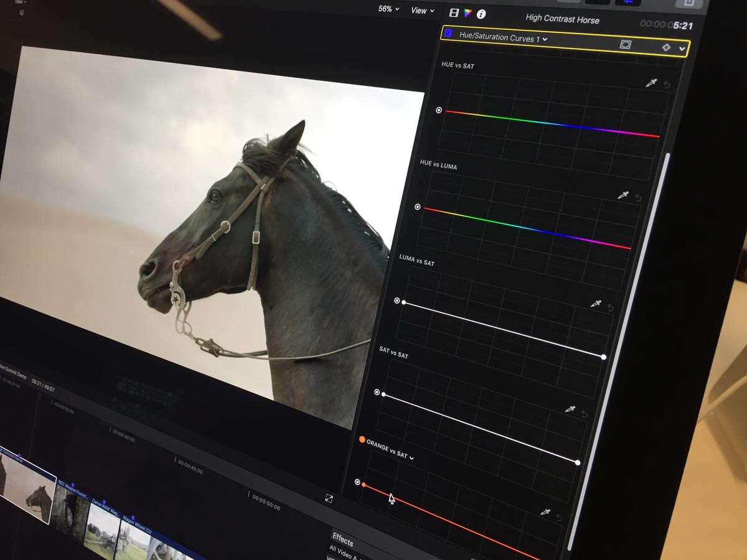The width and height of the screenshot is (747, 560).
Task: Disable the Hue/Saturation Curves 1 checkbox
Action: click(x=448, y=33)
